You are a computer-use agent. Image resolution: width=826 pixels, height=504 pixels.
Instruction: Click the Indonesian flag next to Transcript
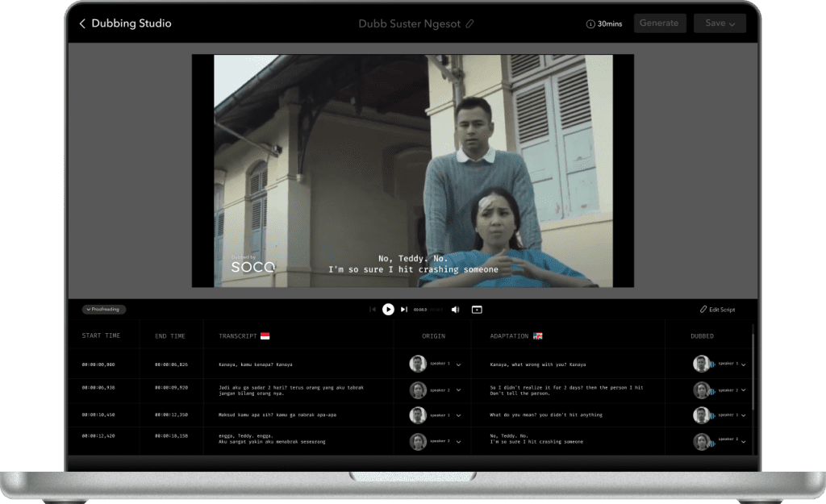265,335
